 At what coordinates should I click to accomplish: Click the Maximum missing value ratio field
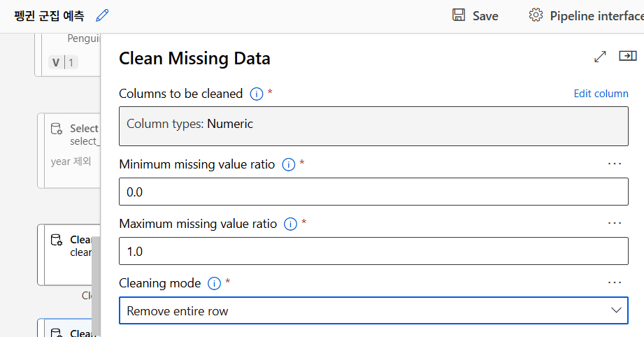click(x=373, y=251)
